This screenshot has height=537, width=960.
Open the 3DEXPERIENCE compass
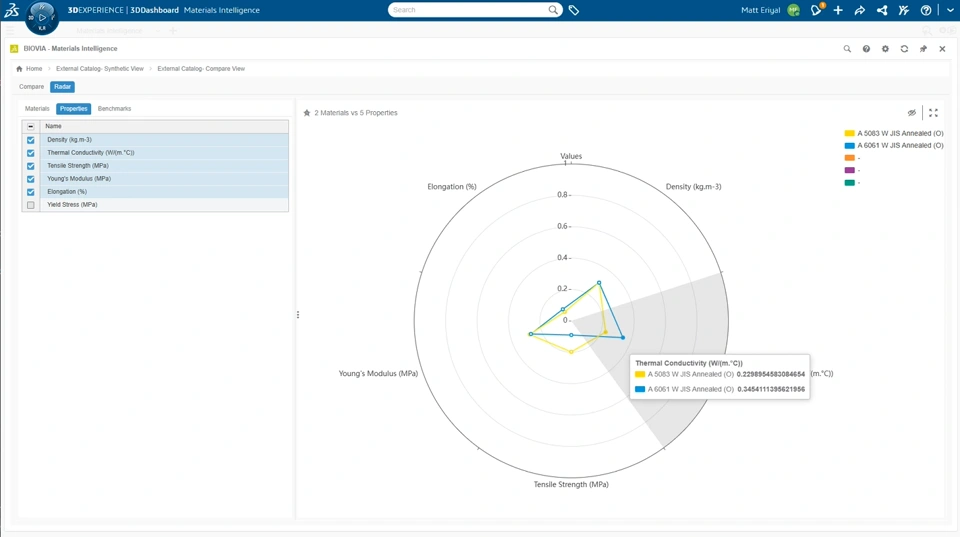pos(42,17)
